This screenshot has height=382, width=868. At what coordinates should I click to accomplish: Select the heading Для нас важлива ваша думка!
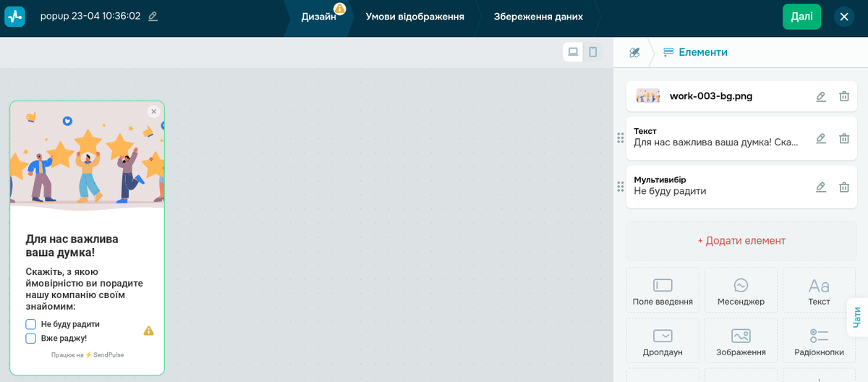pyautogui.click(x=72, y=245)
